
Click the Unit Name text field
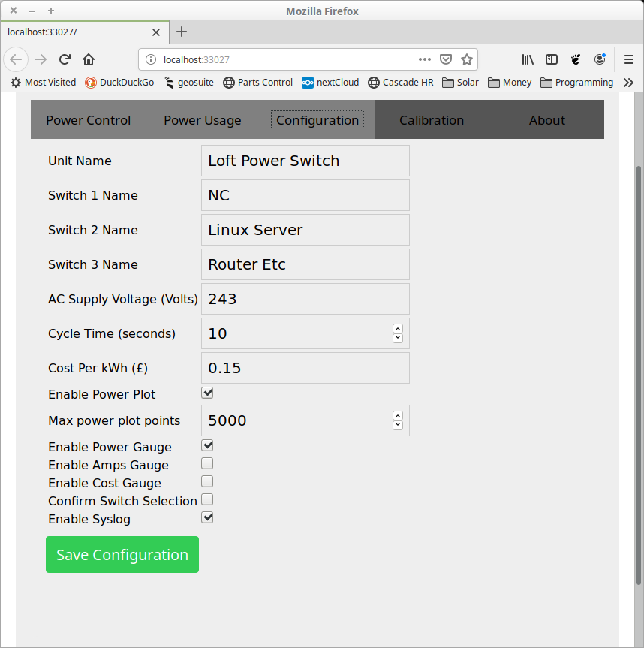click(x=305, y=161)
